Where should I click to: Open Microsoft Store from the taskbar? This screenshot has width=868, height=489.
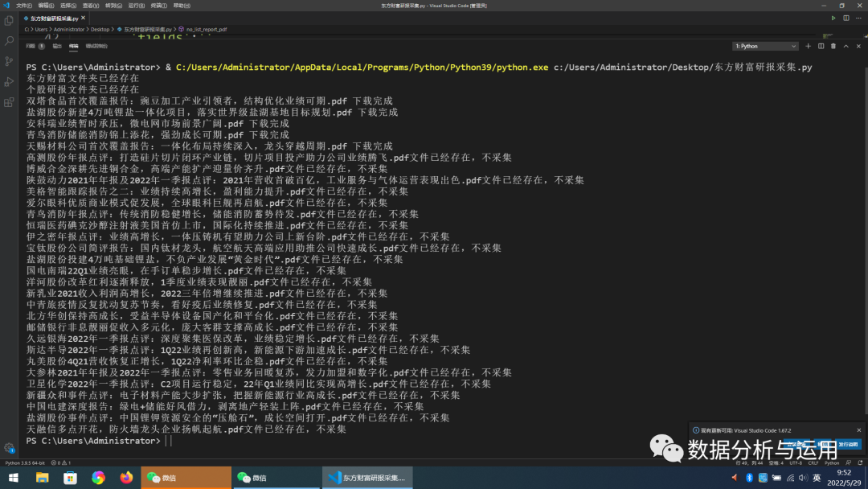point(70,478)
